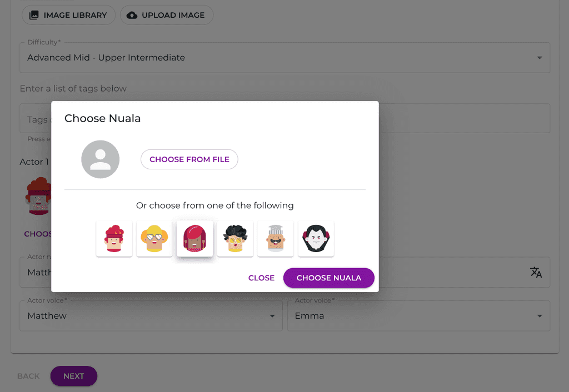Select the vampire avatar
Image resolution: width=569 pixels, height=392 pixels.
tap(316, 239)
